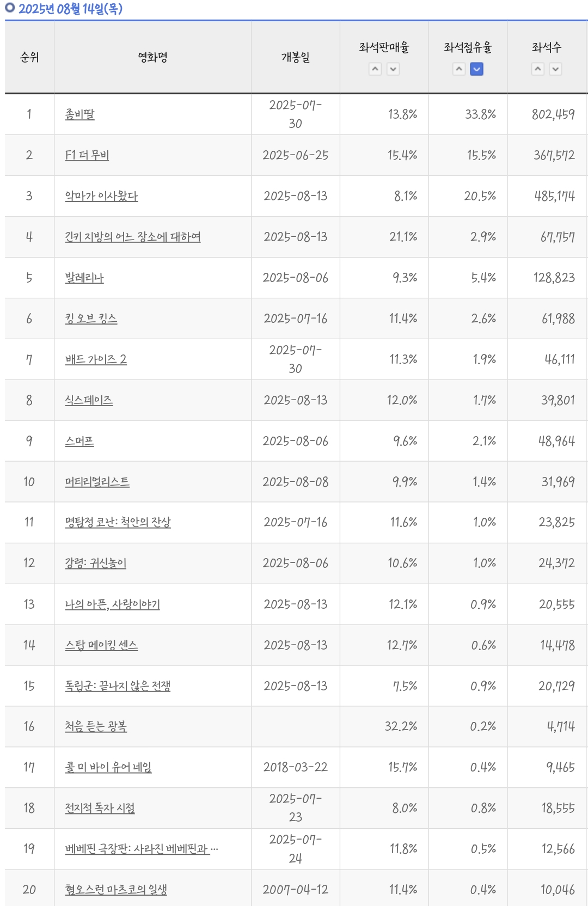Open 처음 듣는 광복 movie link

coord(96,726)
